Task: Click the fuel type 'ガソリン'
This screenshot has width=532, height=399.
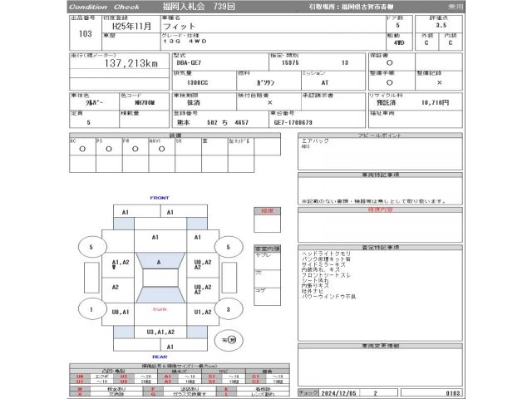Action: coord(266,82)
